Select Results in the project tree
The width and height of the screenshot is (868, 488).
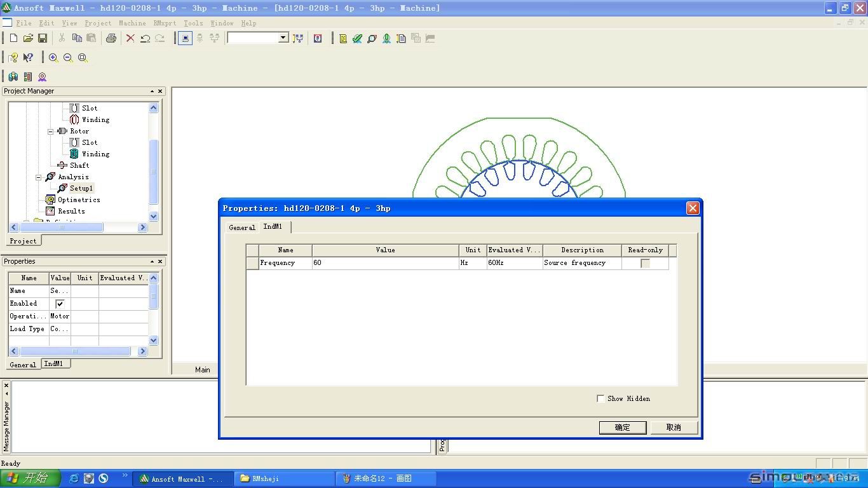pos(71,211)
